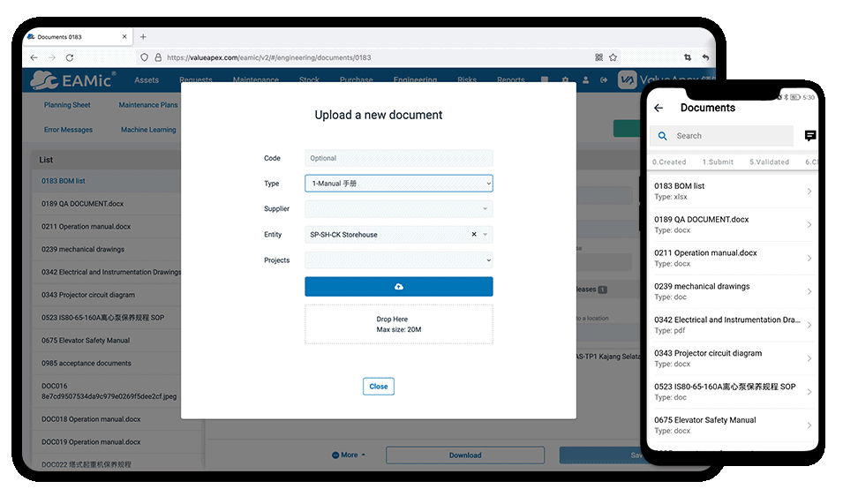Click the logout icon in EAMic header
This screenshot has height=504, width=843.
(604, 79)
